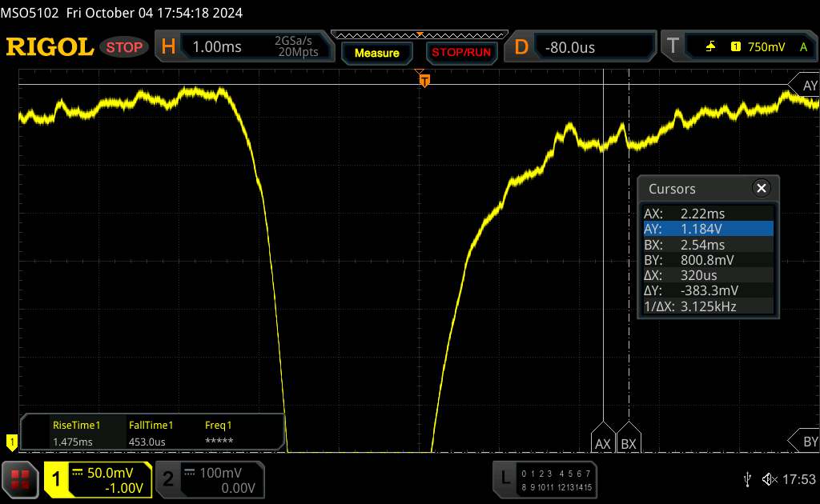Screen dimensions: 820x504
Task: Select the BX cursor handle
Action: (x=629, y=442)
